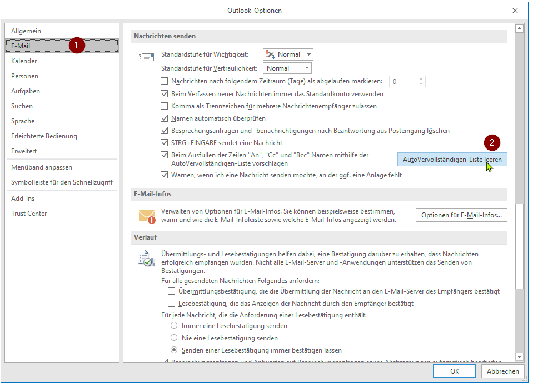This screenshot has width=548, height=392.
Task: Open the Wichtigkeit dropdown
Action: (x=288, y=54)
